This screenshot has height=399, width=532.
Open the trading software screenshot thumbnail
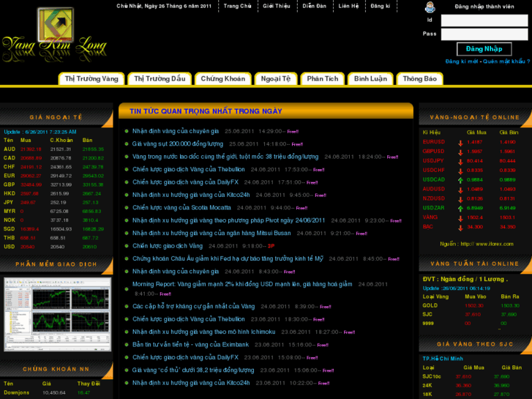coord(57,315)
